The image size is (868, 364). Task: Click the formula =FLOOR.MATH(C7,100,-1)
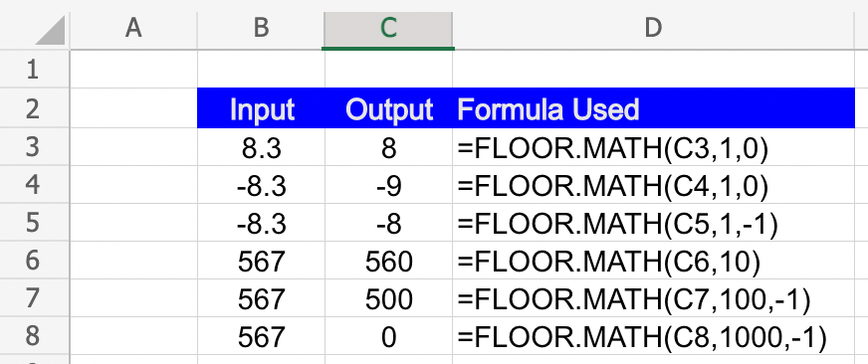654,298
